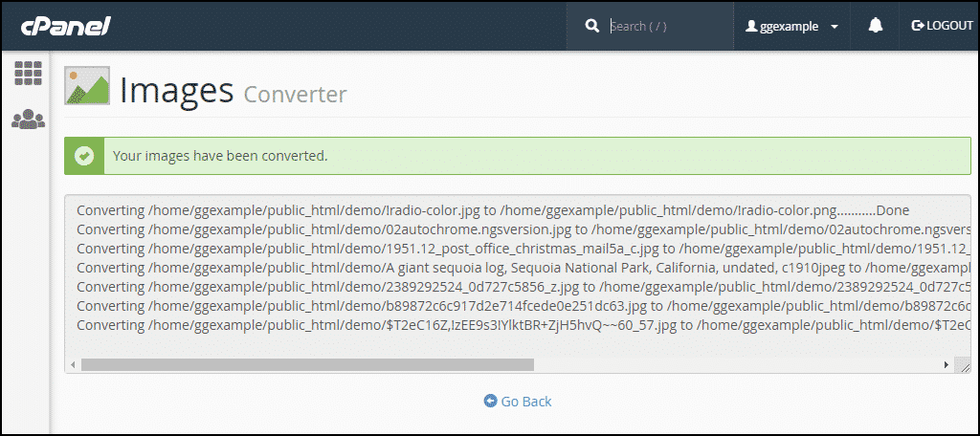Click the cPanel logo
This screenshot has width=980, height=436.
(x=66, y=26)
